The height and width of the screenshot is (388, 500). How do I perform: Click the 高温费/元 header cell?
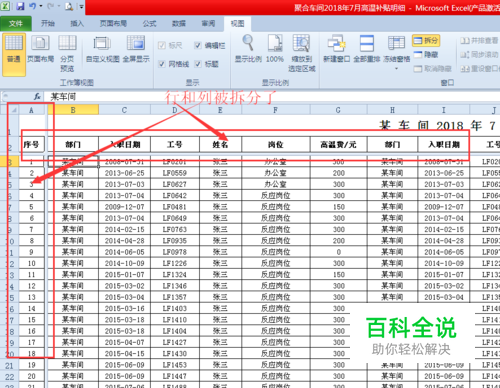coord(338,144)
